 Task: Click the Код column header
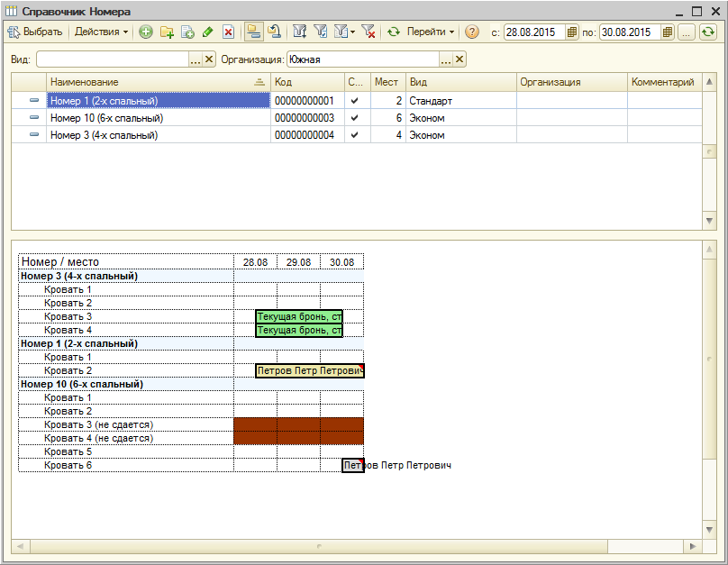(307, 82)
